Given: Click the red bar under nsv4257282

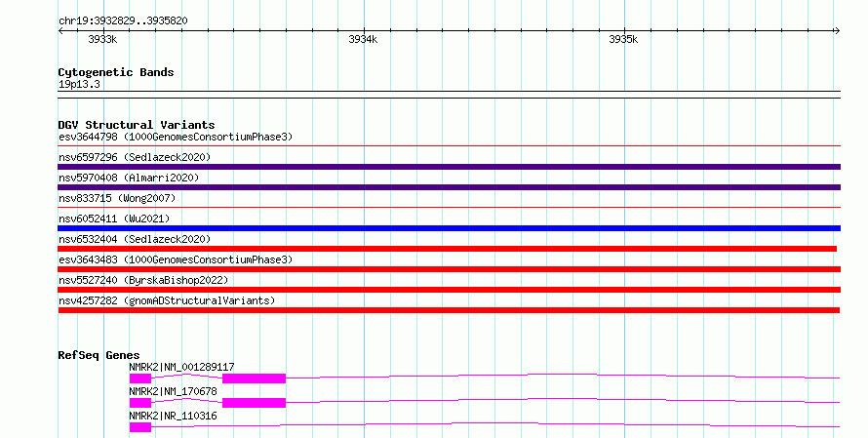Looking at the screenshot, I should 449,310.
